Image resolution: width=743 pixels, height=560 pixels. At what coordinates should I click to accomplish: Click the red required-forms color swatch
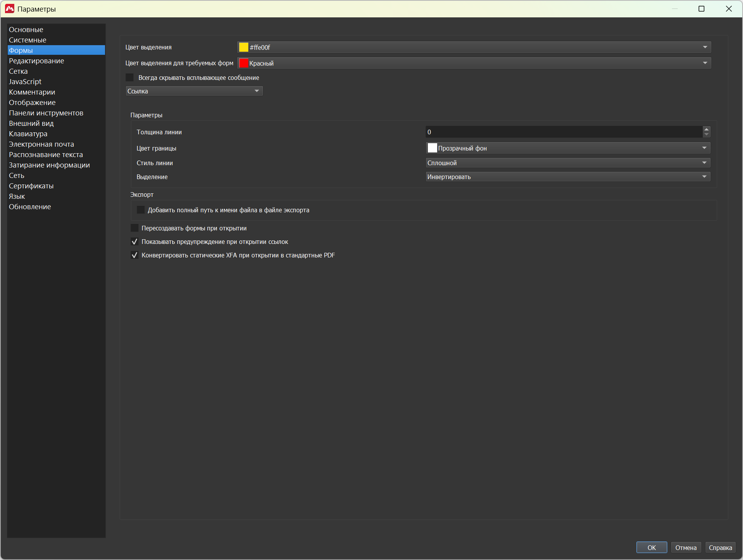coord(243,63)
